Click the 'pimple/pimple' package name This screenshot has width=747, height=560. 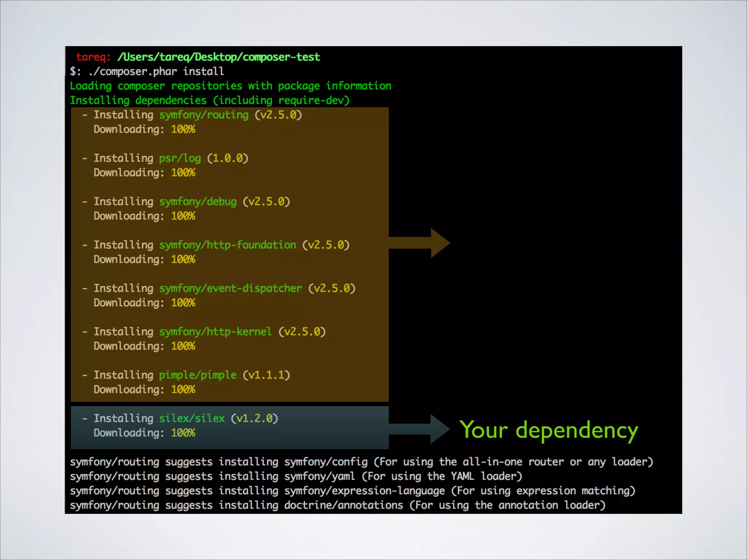pos(198,375)
